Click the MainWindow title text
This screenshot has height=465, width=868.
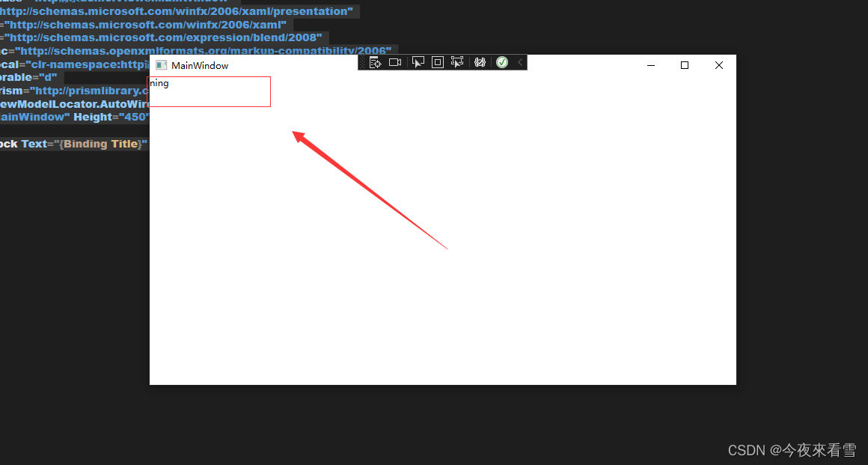point(200,65)
